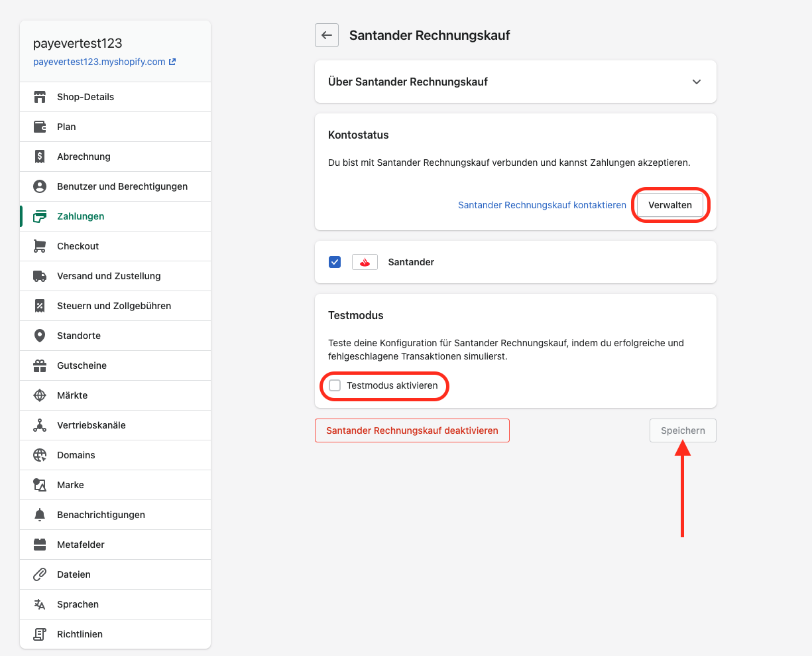The height and width of the screenshot is (656, 812).
Task: Click the payevertest123 shop name
Action: click(78, 43)
